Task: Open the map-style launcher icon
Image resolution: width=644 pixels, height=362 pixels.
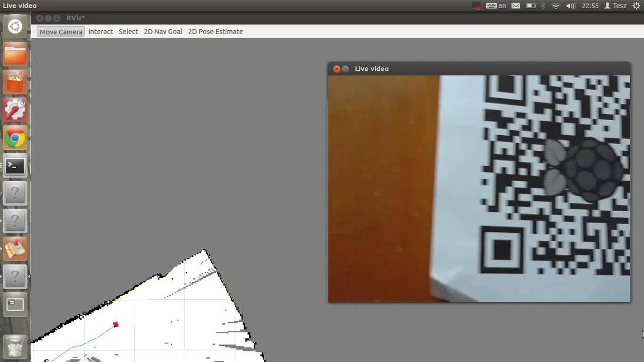Action: pyautogui.click(x=15, y=248)
